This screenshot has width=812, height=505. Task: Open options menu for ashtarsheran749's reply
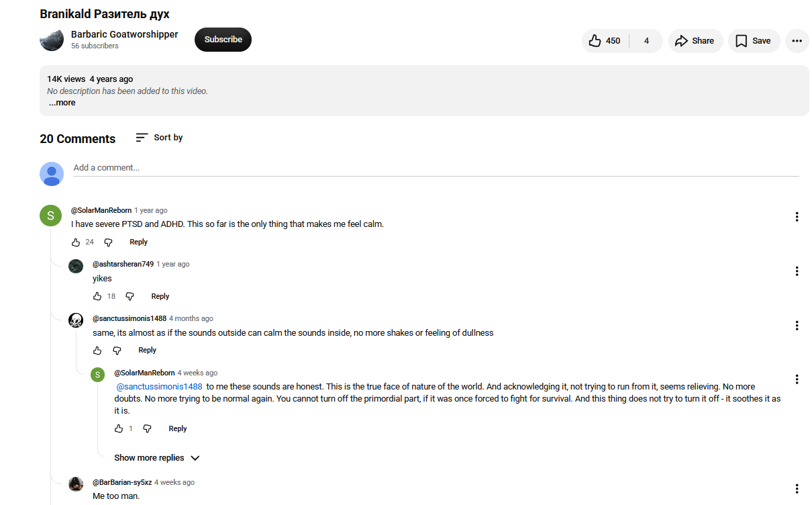pyautogui.click(x=797, y=271)
